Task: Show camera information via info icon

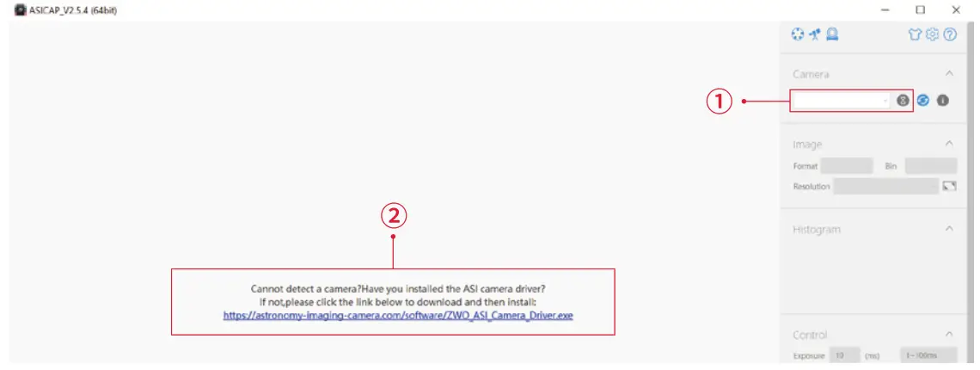Action: click(943, 100)
